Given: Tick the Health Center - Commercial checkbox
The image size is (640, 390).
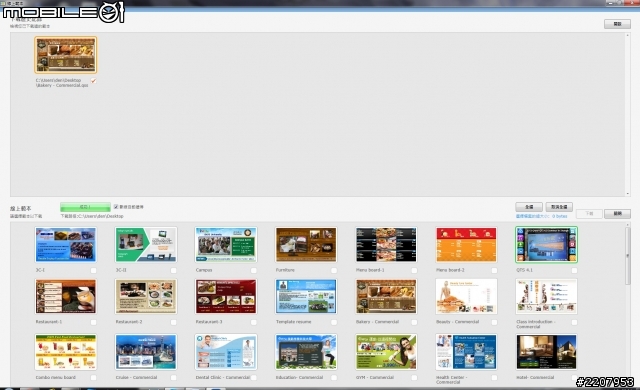Looking at the screenshot, I should [494, 378].
